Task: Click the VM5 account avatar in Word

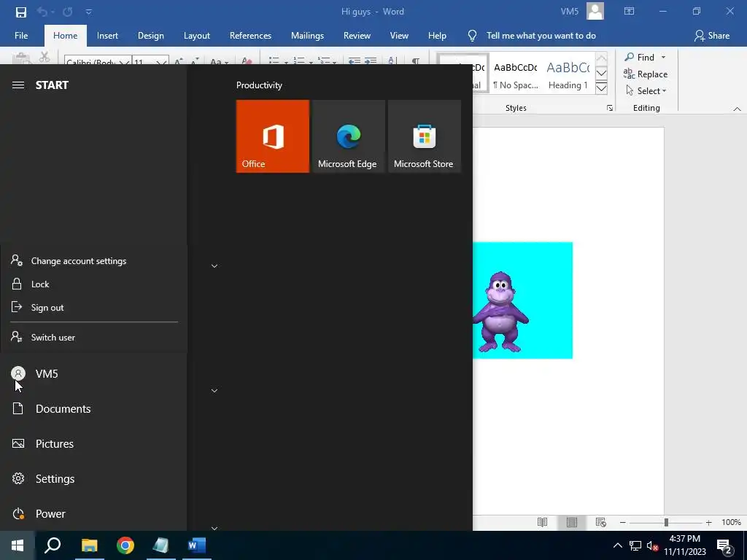Action: click(x=595, y=12)
